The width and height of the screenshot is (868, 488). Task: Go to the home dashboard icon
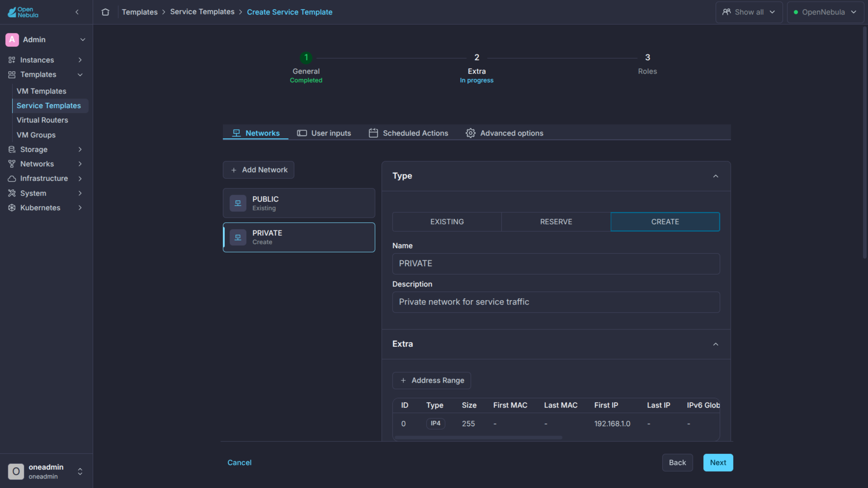tap(105, 12)
